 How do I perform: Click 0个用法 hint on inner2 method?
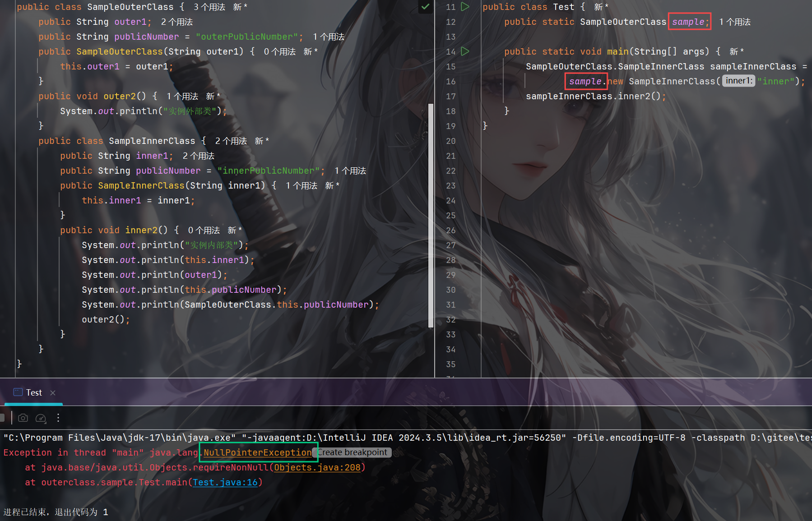click(x=204, y=231)
